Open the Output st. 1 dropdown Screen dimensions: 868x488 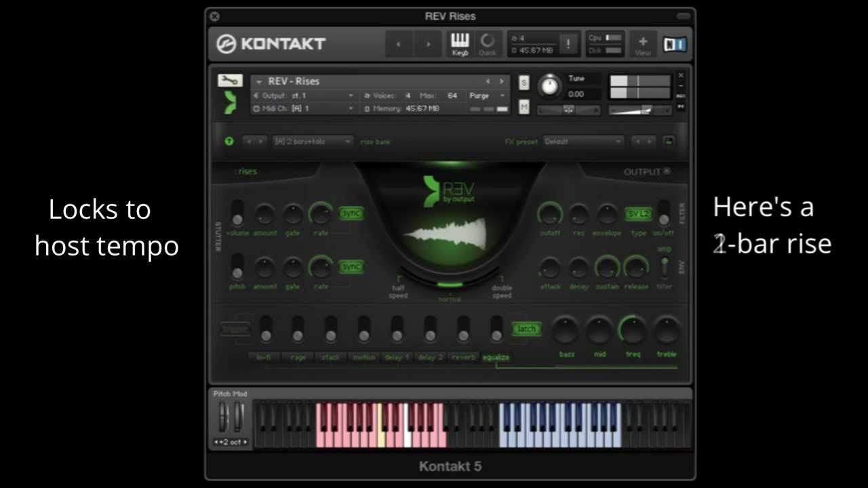[x=303, y=96]
